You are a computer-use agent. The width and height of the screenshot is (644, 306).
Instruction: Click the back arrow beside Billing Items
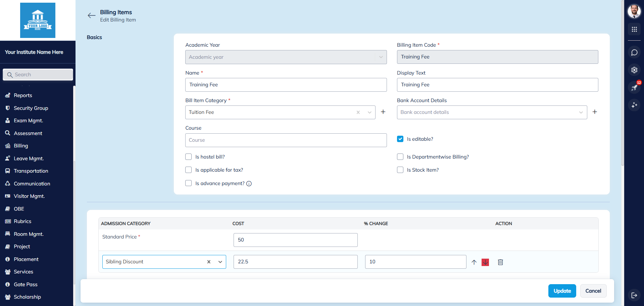point(91,15)
